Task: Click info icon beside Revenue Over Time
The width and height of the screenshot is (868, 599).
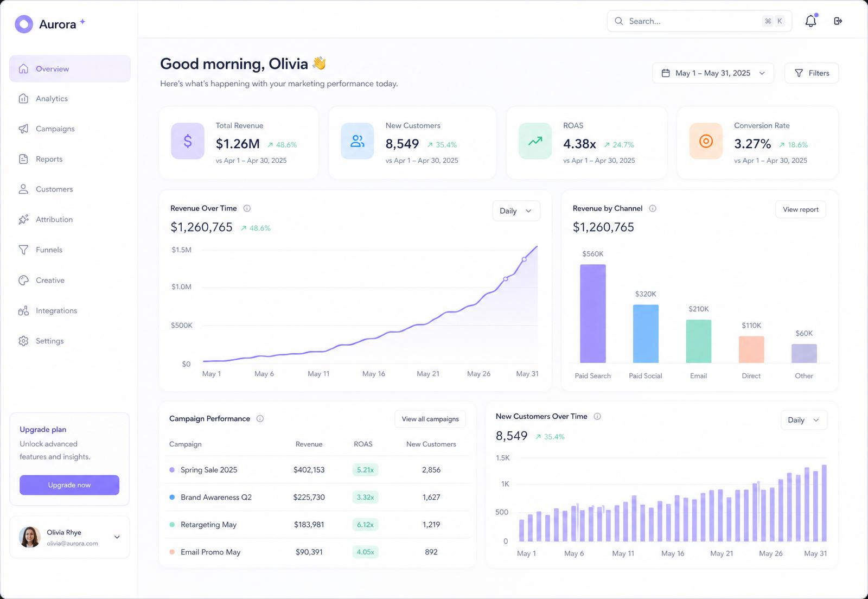Action: (x=247, y=208)
